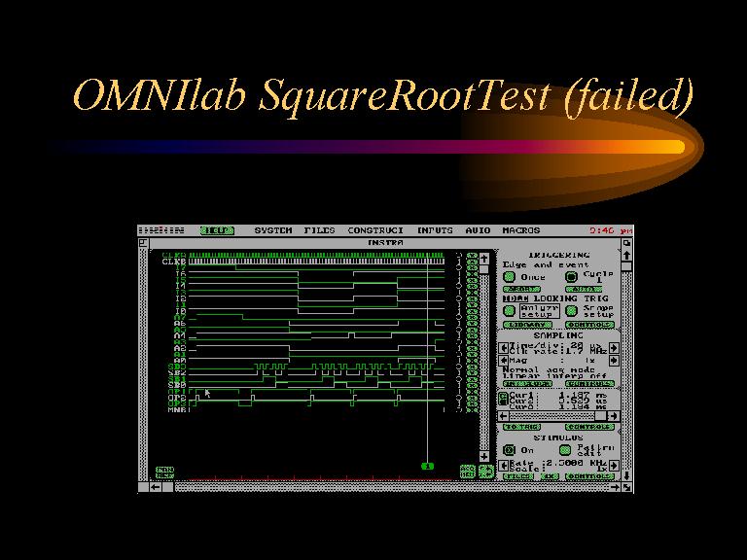747x560 pixels.
Task: Open the SYSTEM menu
Action: point(273,230)
